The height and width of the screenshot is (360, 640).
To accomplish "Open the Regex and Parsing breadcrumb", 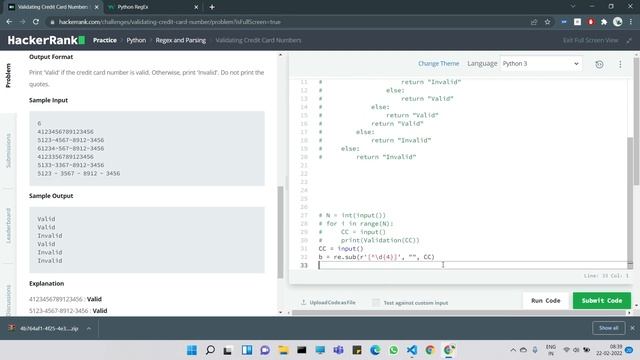I will (x=180, y=40).
